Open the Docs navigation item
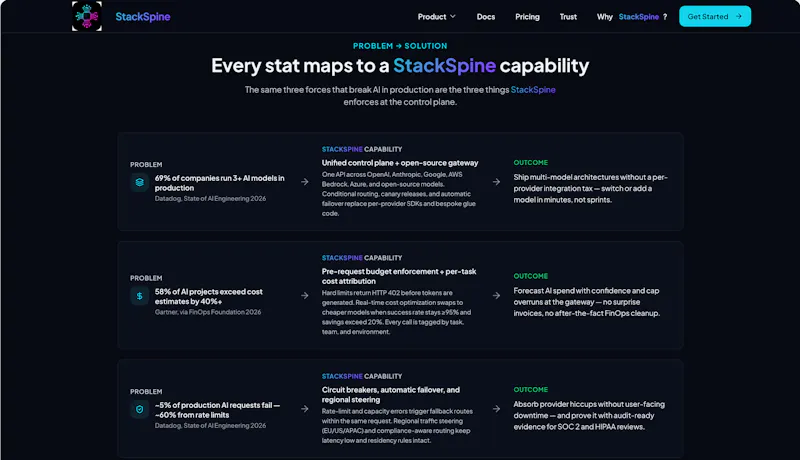 coord(486,17)
